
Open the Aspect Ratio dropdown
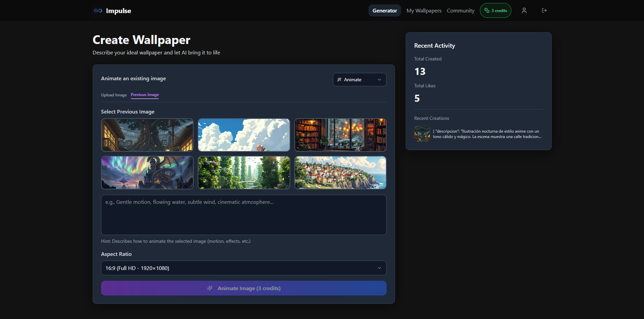click(x=243, y=268)
